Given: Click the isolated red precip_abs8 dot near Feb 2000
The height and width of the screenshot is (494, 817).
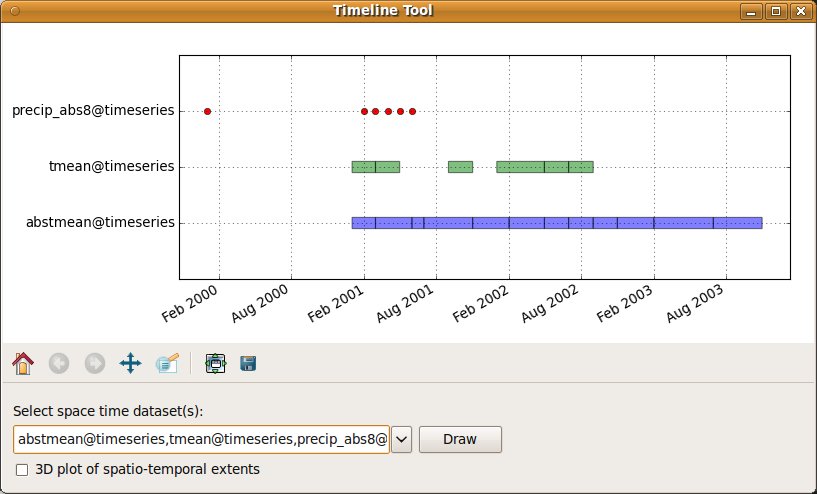Looking at the screenshot, I should click(x=207, y=111).
